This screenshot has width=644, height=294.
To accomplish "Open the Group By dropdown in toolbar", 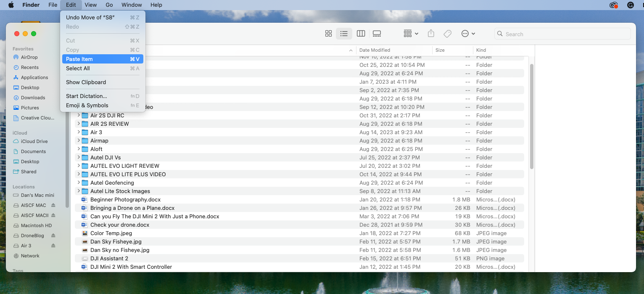I will [x=411, y=34].
